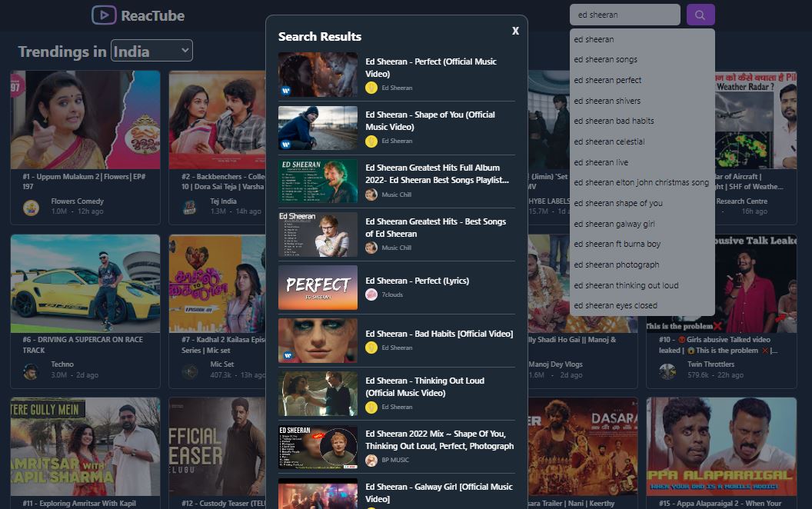Viewport: 812px width, 509px height.
Task: Click the Twin Throttlers channel avatar
Action: click(667, 371)
